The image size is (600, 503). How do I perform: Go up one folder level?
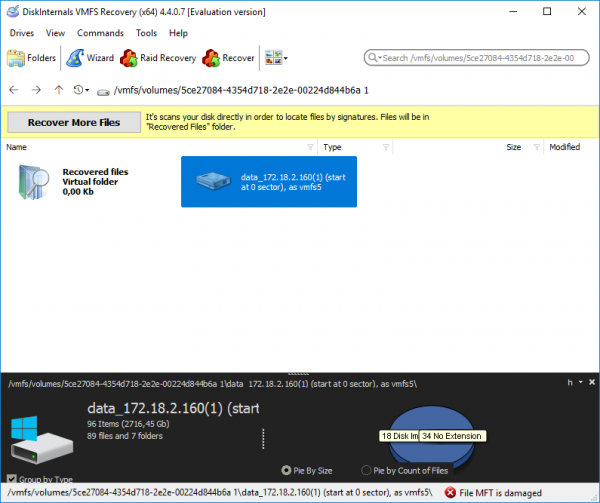58,90
